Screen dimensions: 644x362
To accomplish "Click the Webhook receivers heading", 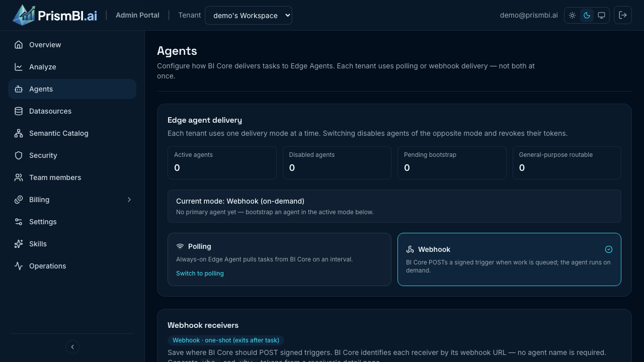I will point(203,325).
